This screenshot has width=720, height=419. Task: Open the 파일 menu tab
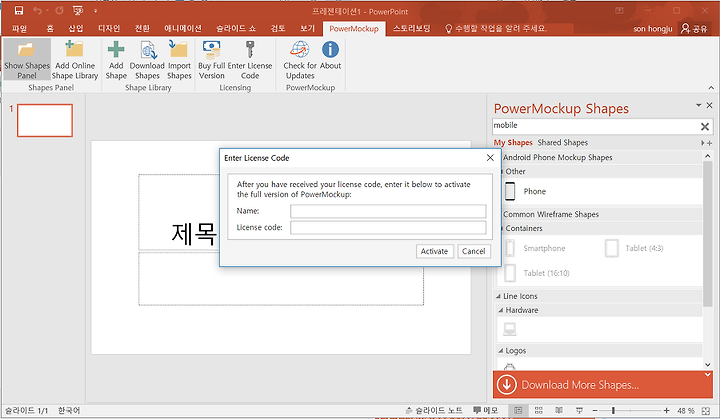19,28
